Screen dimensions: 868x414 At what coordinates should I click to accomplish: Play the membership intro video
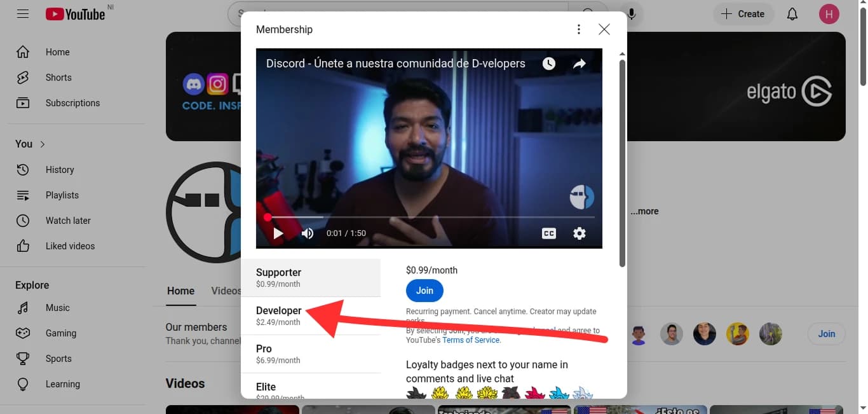click(x=278, y=233)
